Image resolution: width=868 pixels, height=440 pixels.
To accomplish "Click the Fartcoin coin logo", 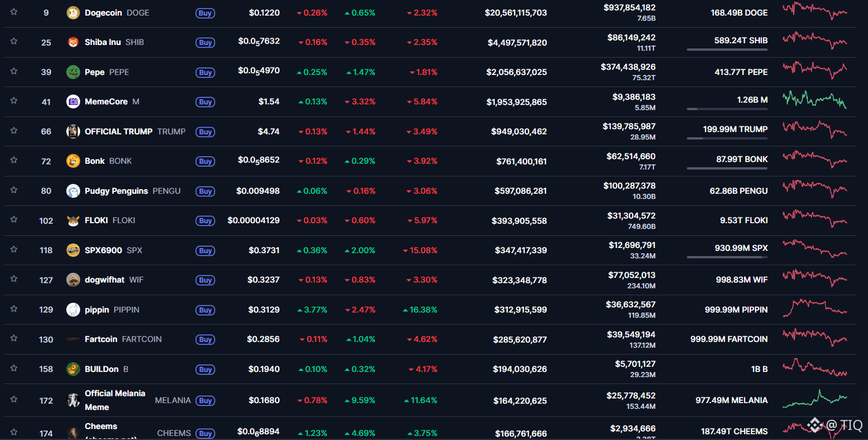I will [73, 339].
